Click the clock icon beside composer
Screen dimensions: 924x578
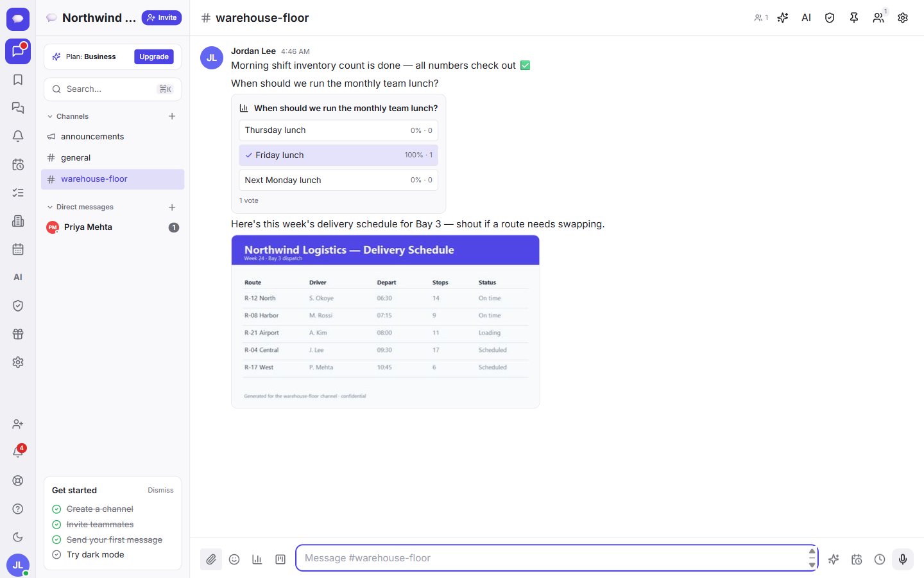pyautogui.click(x=880, y=559)
